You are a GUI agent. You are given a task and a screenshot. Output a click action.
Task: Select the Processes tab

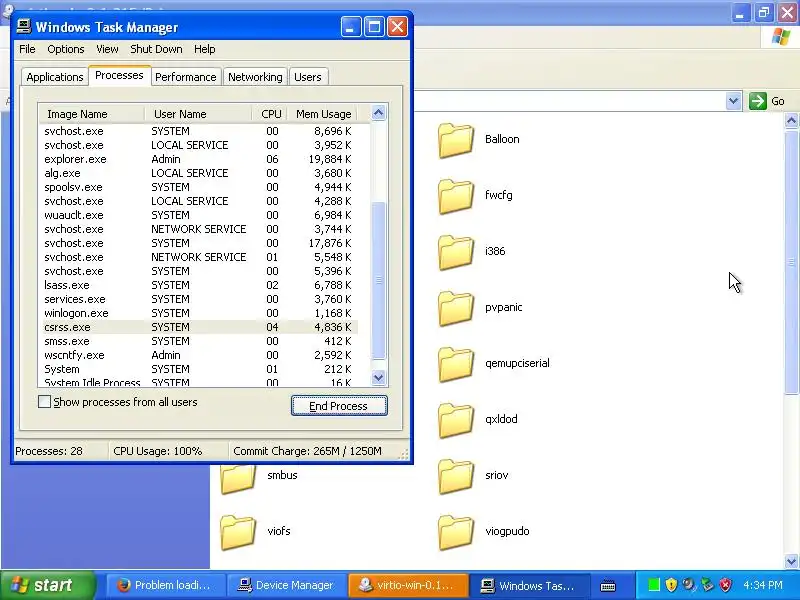[119, 76]
